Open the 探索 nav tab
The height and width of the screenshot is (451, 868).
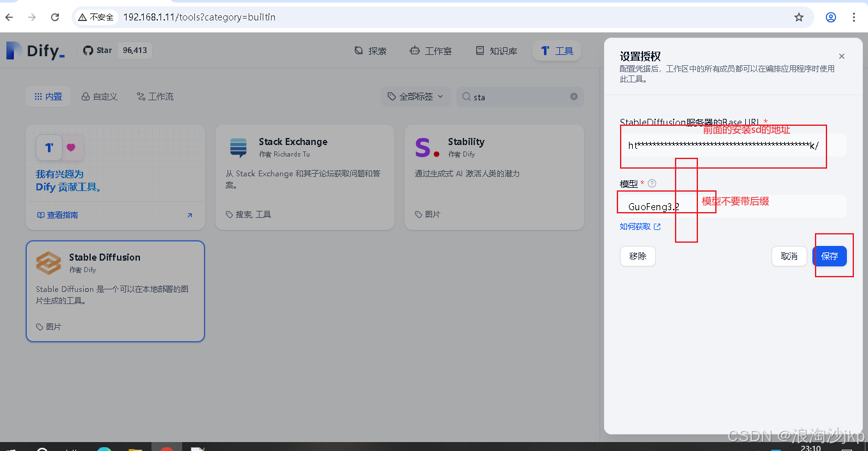pyautogui.click(x=371, y=50)
